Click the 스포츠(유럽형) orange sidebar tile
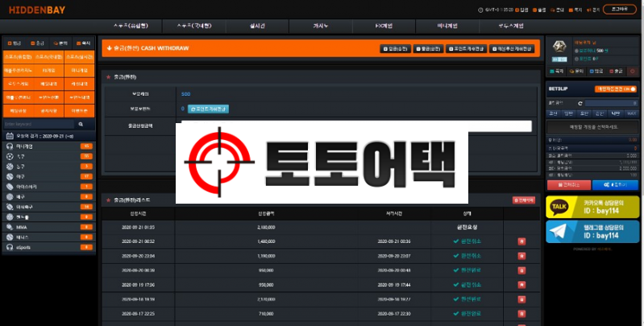 [18, 57]
